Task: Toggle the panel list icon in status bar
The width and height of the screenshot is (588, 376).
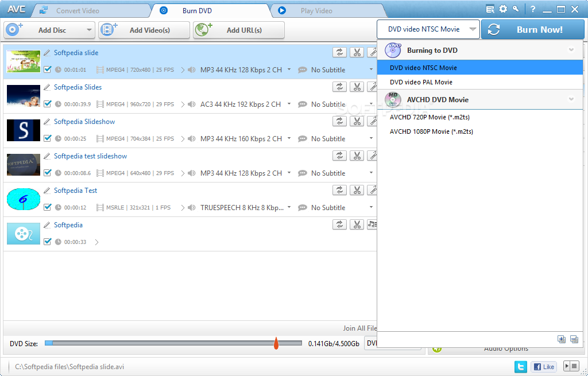Action: [x=571, y=366]
